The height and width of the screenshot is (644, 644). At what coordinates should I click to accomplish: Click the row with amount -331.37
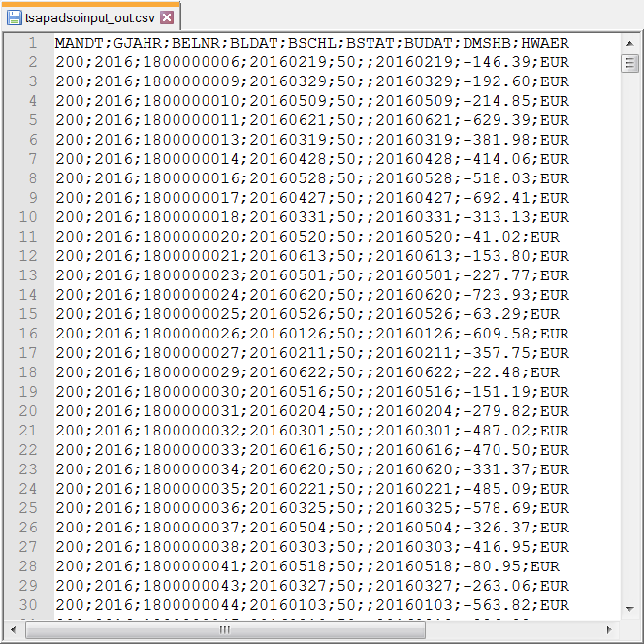(312, 469)
